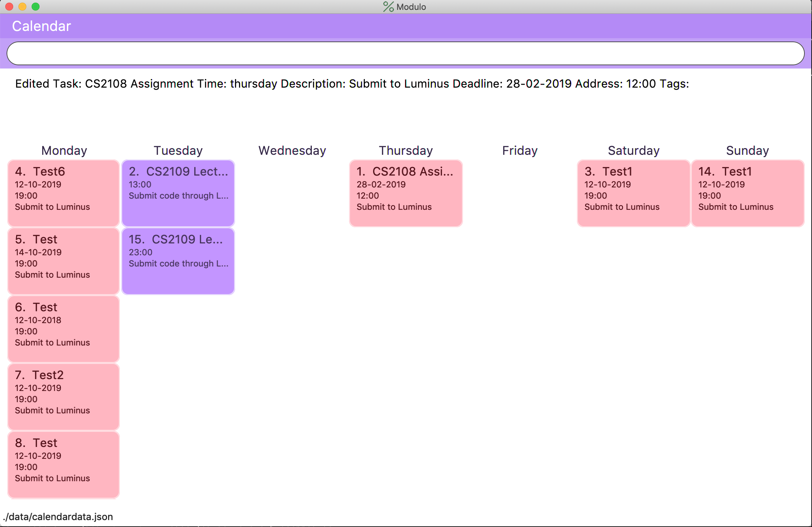Image resolution: width=812 pixels, height=527 pixels.
Task: Click the Modulo percent icon in title bar
Action: pyautogui.click(x=388, y=7)
